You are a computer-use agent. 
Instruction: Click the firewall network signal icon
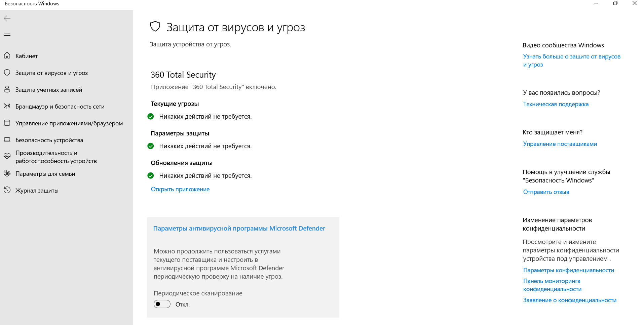pyautogui.click(x=7, y=106)
